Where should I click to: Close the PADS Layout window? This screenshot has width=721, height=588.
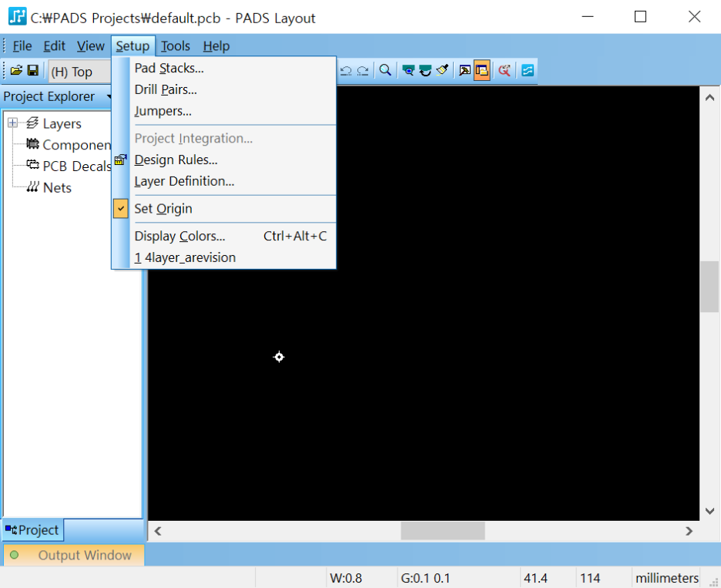tap(694, 16)
